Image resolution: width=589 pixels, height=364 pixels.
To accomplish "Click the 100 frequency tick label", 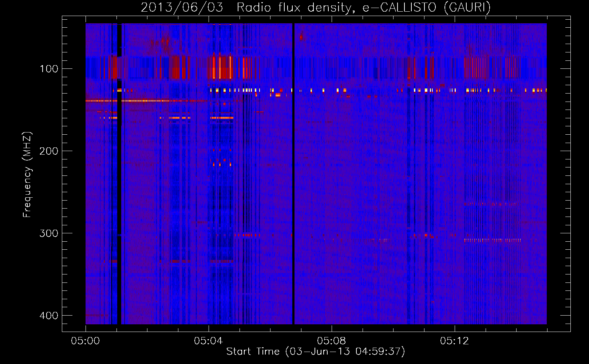I will pyautogui.click(x=49, y=69).
